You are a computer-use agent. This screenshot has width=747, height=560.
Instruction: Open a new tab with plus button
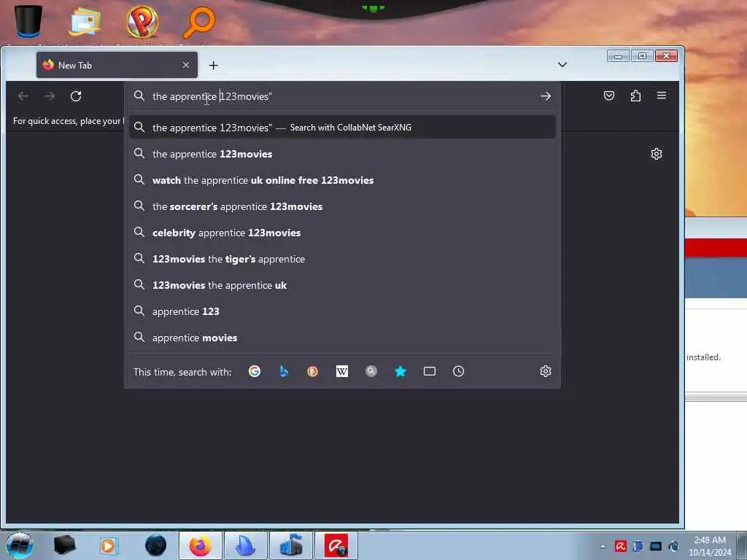pyautogui.click(x=214, y=65)
